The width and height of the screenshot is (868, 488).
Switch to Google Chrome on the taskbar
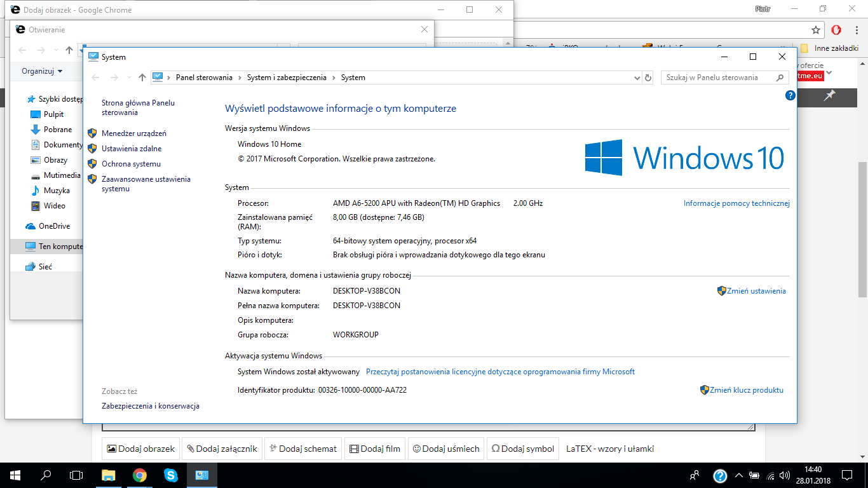pos(140,475)
